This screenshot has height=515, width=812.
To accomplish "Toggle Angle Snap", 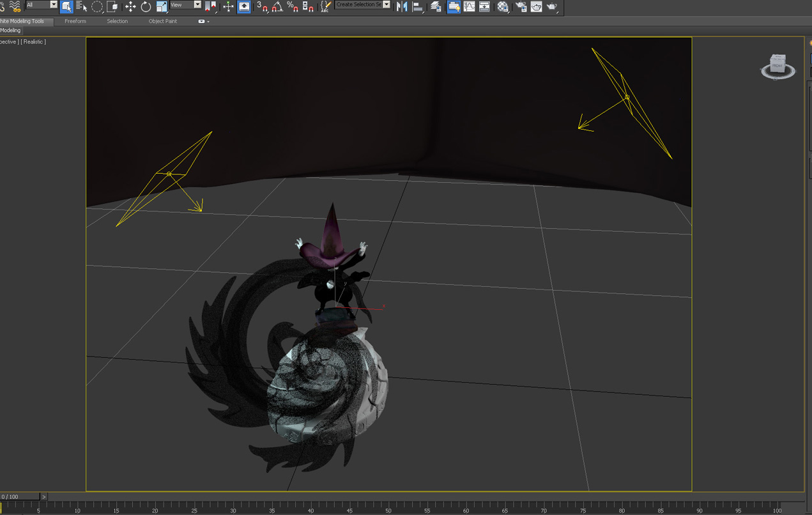I will click(277, 6).
